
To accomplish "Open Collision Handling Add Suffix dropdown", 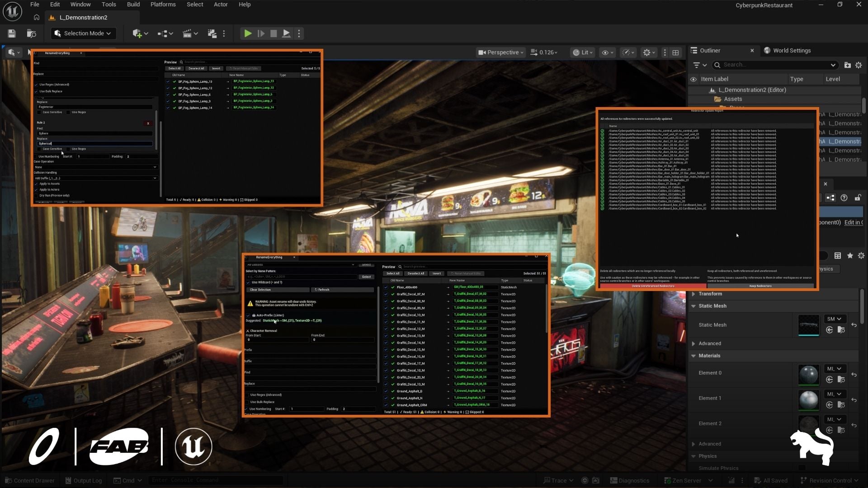I will coord(96,178).
